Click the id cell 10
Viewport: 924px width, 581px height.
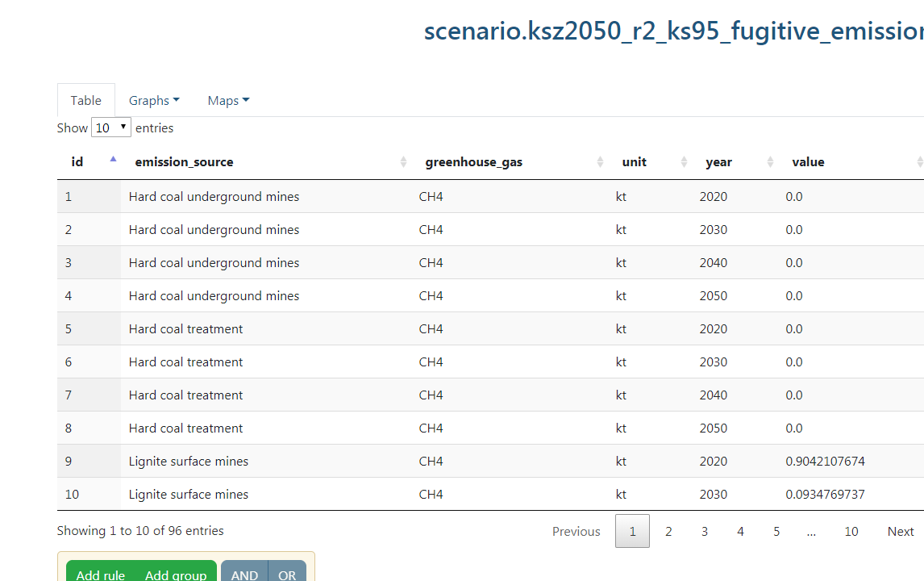(x=72, y=494)
